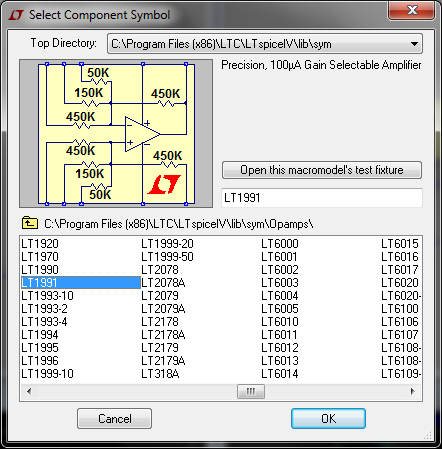442x449 pixels.
Task: Select LT6012 in the list
Action: [280, 348]
